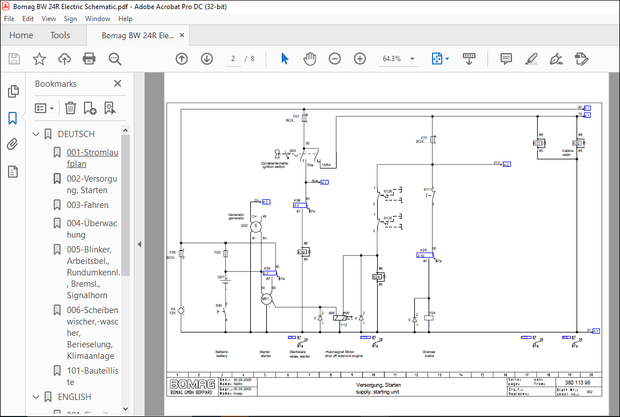620x417 pixels.
Task: Jump to bookmark 101-Bauteilliste
Action: [x=90, y=369]
